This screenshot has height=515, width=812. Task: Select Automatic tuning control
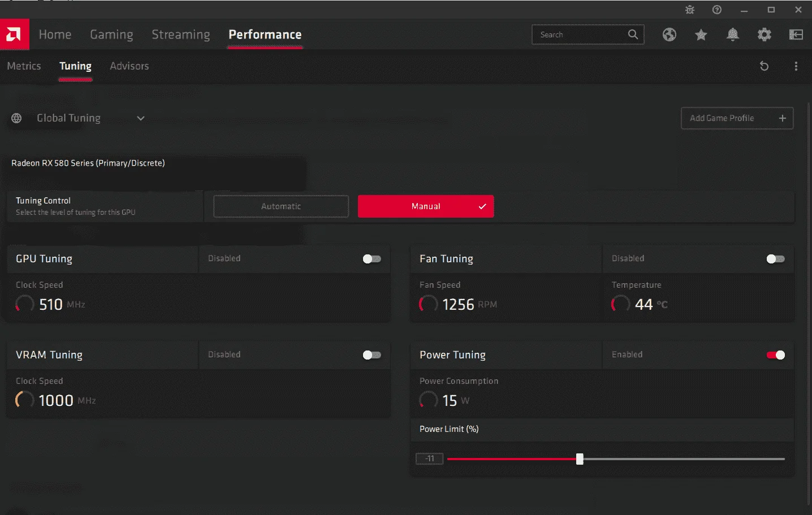click(x=281, y=206)
